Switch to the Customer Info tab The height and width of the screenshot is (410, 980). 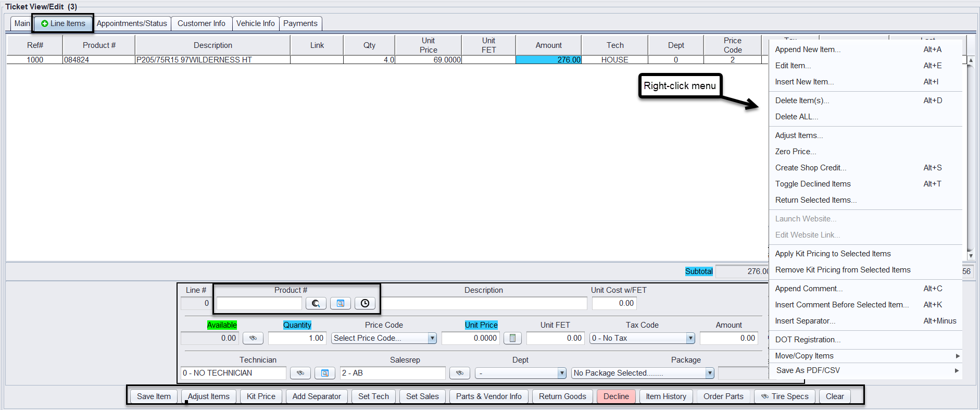point(202,23)
